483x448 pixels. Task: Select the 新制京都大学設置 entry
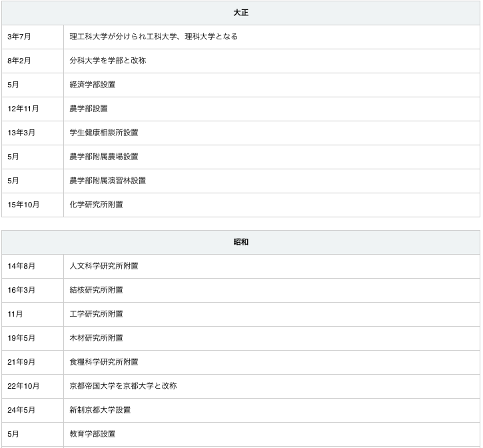click(272, 411)
